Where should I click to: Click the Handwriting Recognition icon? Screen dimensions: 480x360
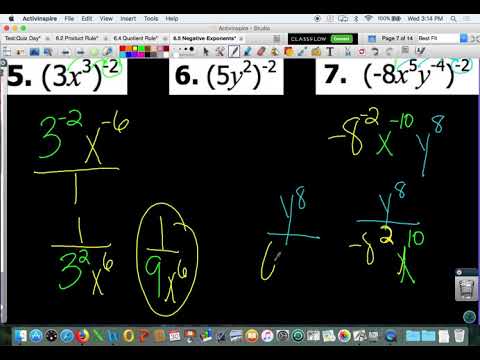coord(420,51)
